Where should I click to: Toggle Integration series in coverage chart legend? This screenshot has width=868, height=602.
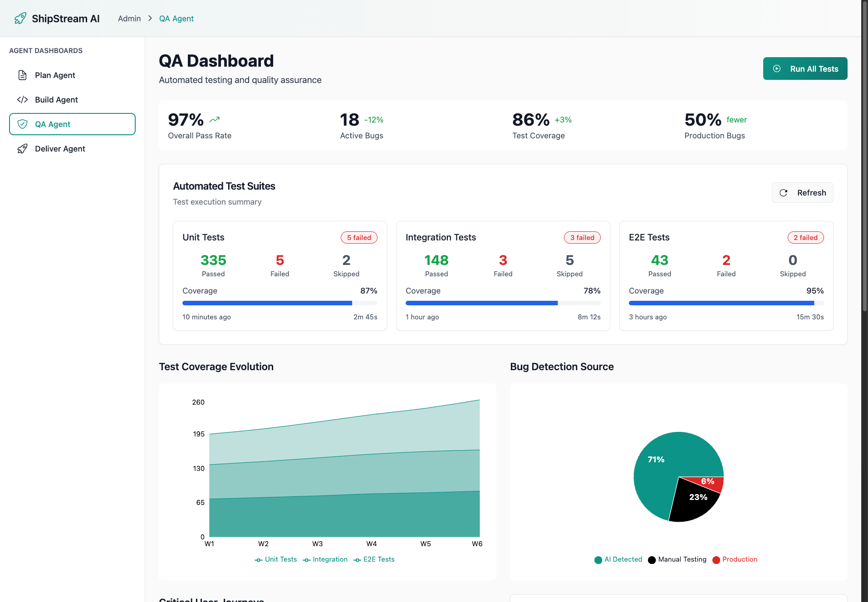325,559
